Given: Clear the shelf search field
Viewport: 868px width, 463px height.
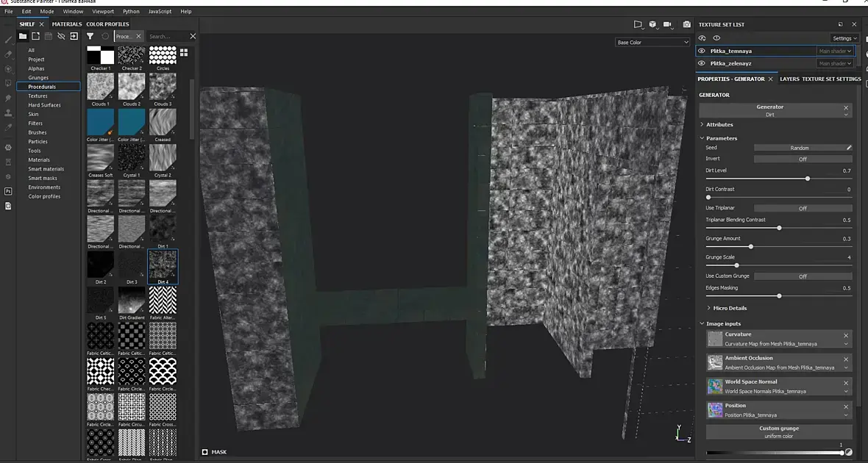Looking at the screenshot, I should tap(193, 36).
